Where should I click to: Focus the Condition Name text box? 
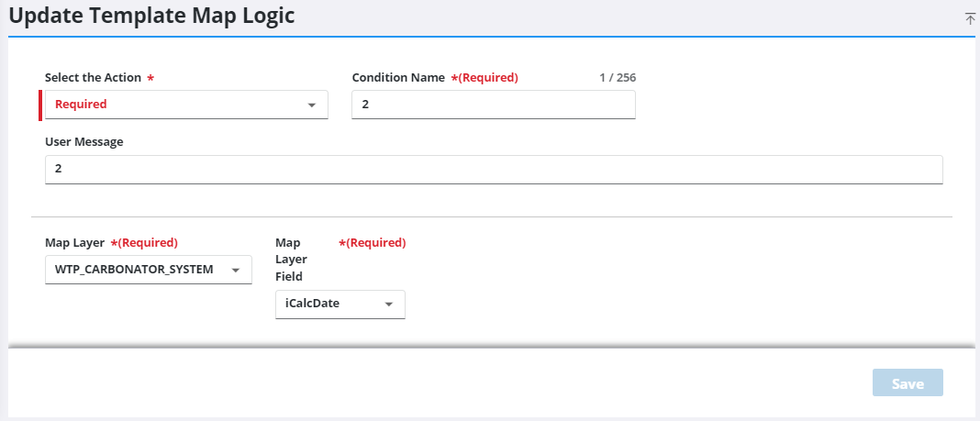[493, 105]
